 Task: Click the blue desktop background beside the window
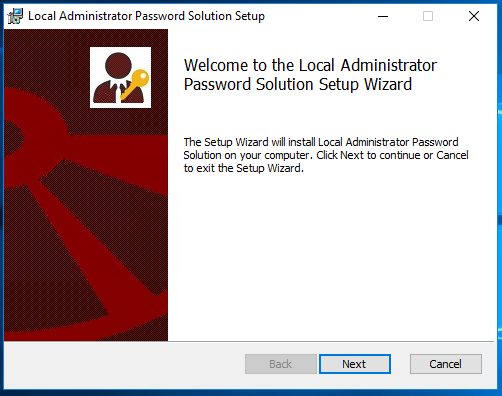[x=499, y=200]
